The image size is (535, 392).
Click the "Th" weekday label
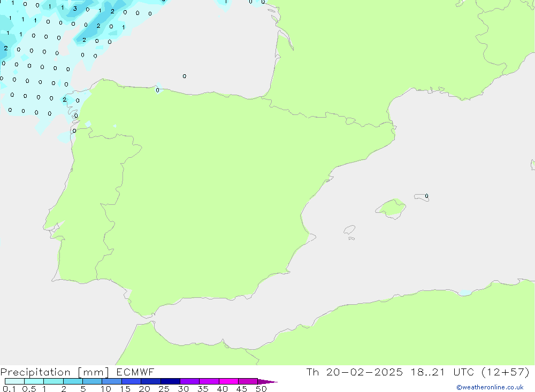click(x=312, y=372)
